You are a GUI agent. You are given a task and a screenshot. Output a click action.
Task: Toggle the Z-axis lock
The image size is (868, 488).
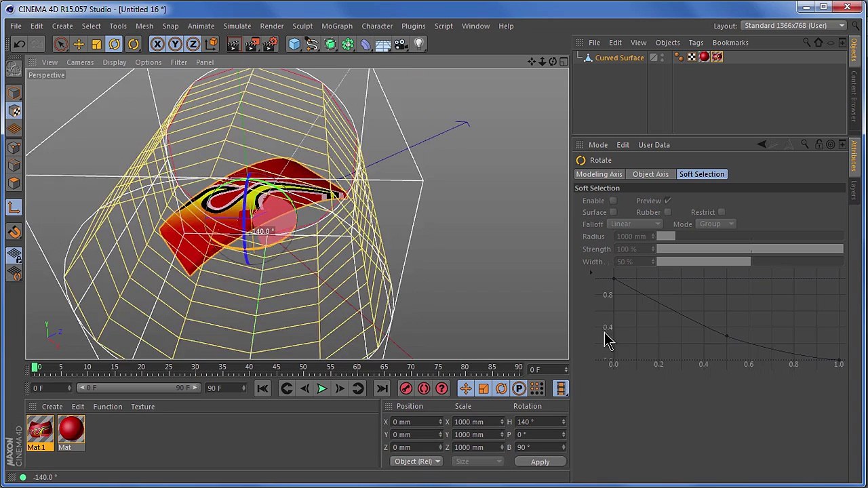193,44
